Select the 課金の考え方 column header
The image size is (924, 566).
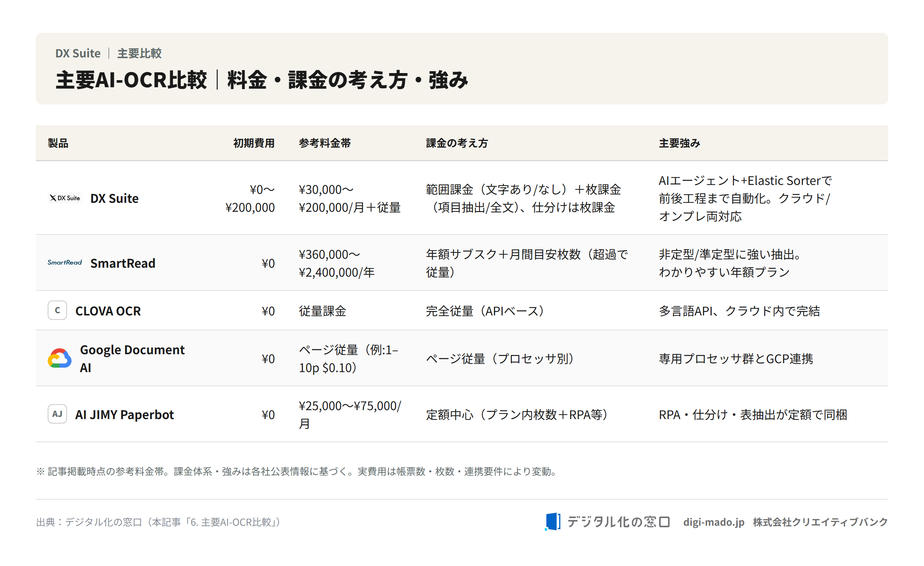point(457,143)
